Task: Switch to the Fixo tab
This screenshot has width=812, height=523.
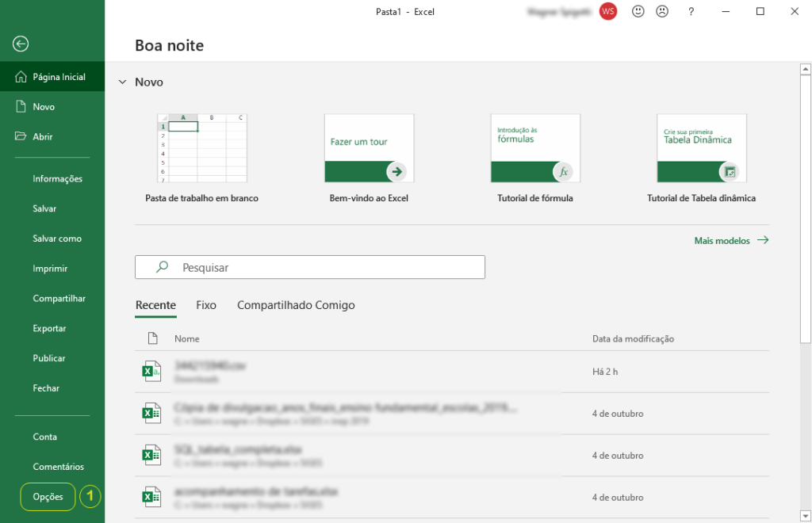Action: click(x=206, y=305)
